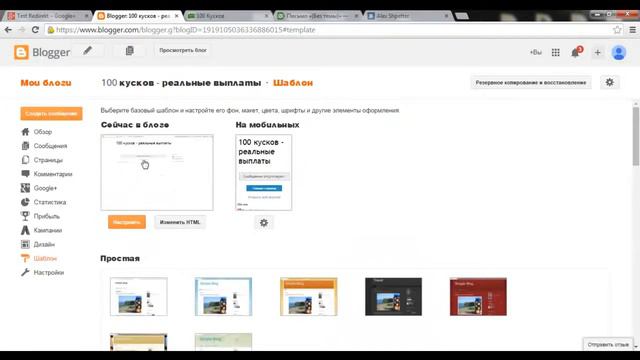The height and width of the screenshot is (360, 640).
Task: Open Прибыль in sidebar
Action: click(40, 216)
